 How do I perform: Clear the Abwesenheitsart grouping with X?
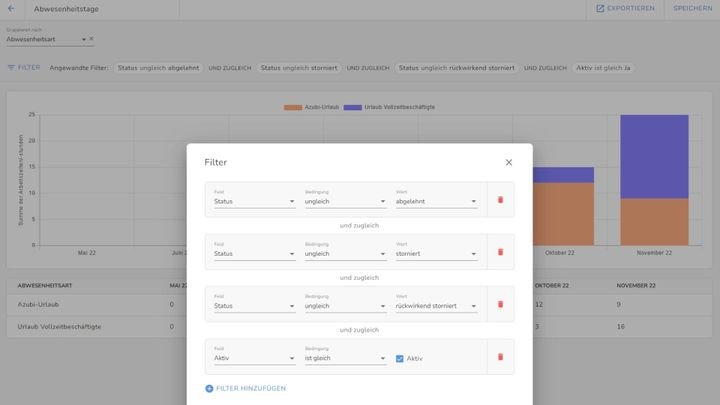coord(91,39)
